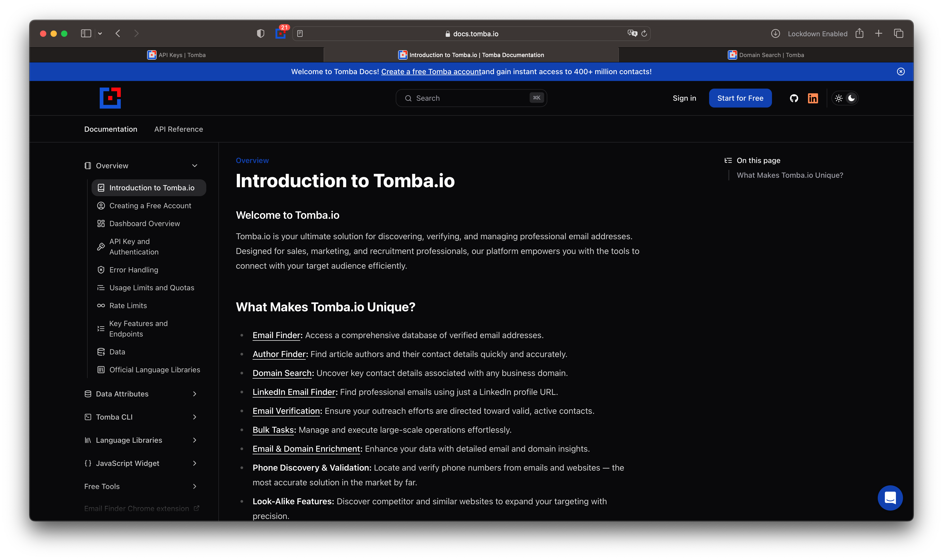
Task: Open the Documentation nav tab
Action: pos(111,129)
